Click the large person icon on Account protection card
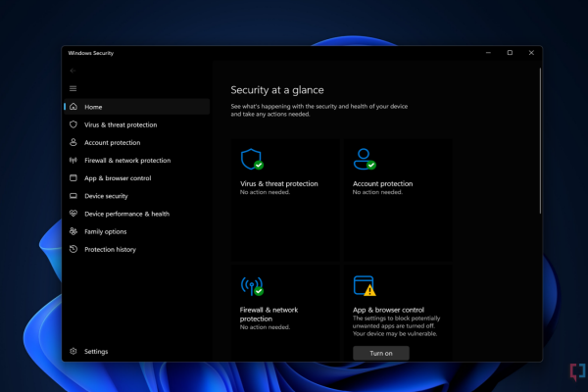The image size is (588, 392). click(x=365, y=159)
